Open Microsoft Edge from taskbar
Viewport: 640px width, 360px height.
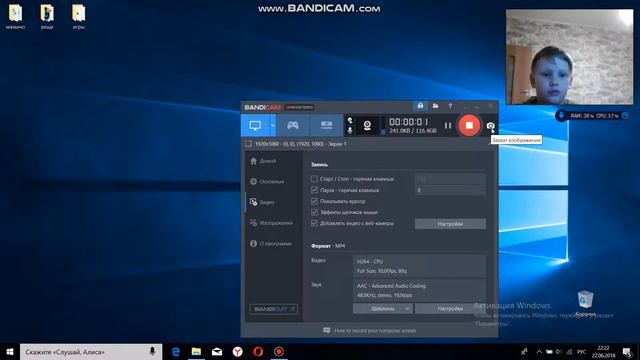tap(176, 352)
